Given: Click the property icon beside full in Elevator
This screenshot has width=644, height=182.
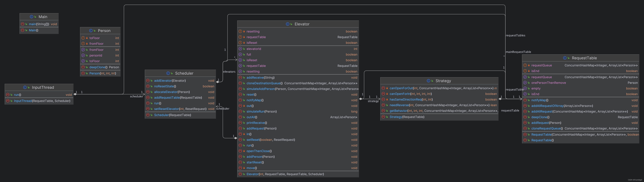Looking at the screenshot, I should click(241, 55).
